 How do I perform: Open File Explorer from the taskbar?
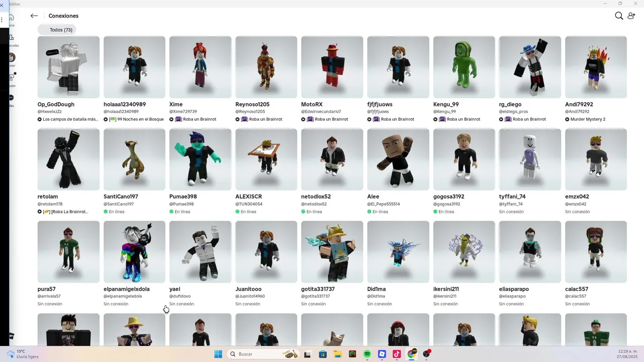pos(338,354)
